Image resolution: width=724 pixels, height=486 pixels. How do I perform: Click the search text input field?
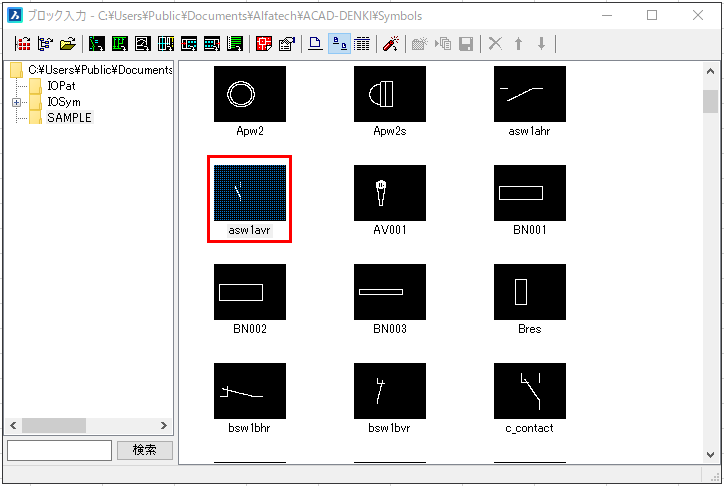coord(60,450)
